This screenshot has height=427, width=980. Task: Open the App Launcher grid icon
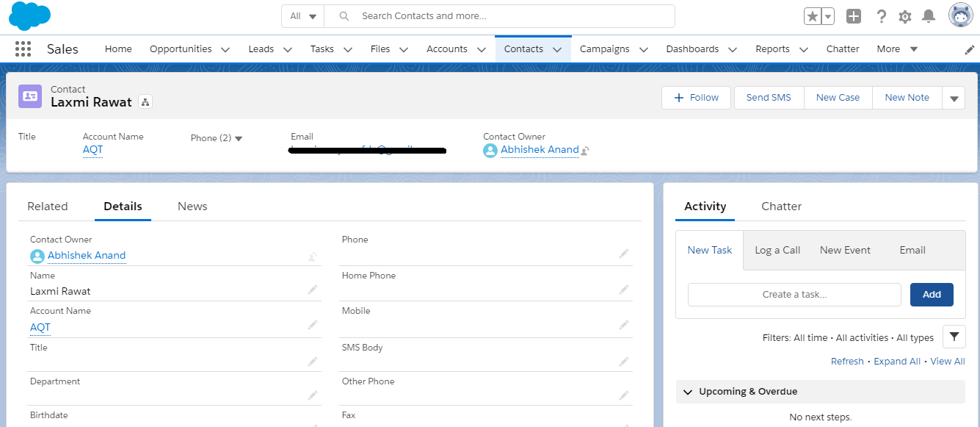pyautogui.click(x=23, y=49)
